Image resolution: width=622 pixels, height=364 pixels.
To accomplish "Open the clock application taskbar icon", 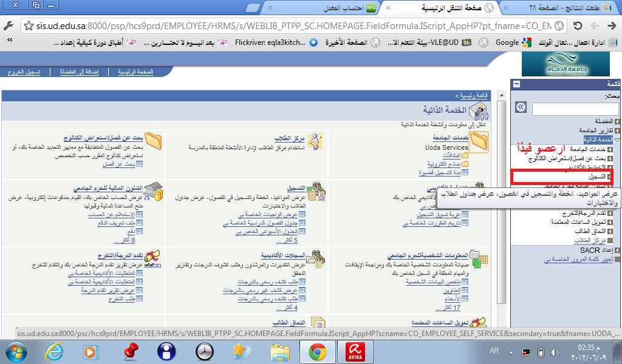I will click(205, 352).
